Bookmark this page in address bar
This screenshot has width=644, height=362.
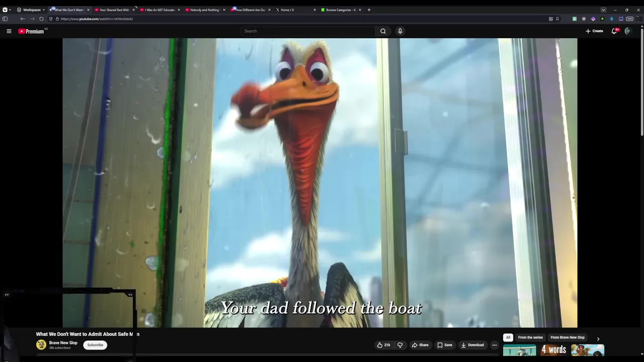[x=557, y=19]
